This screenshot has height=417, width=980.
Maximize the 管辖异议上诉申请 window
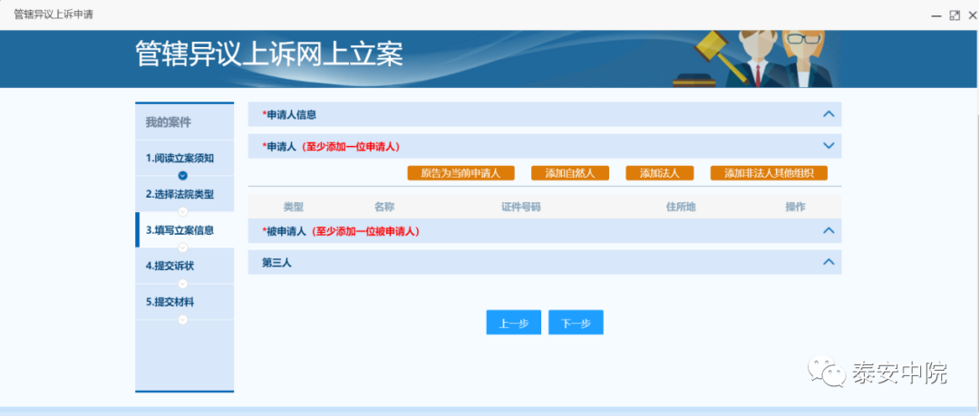[955, 15]
